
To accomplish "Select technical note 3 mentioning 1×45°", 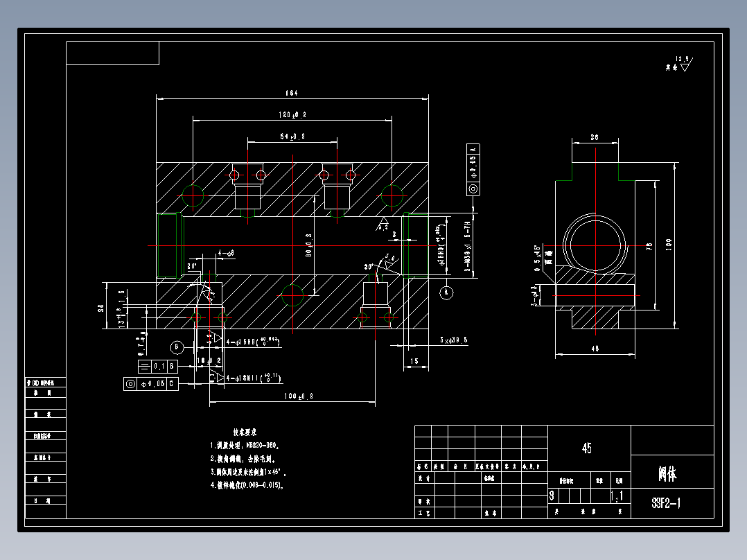I will click(x=248, y=472).
